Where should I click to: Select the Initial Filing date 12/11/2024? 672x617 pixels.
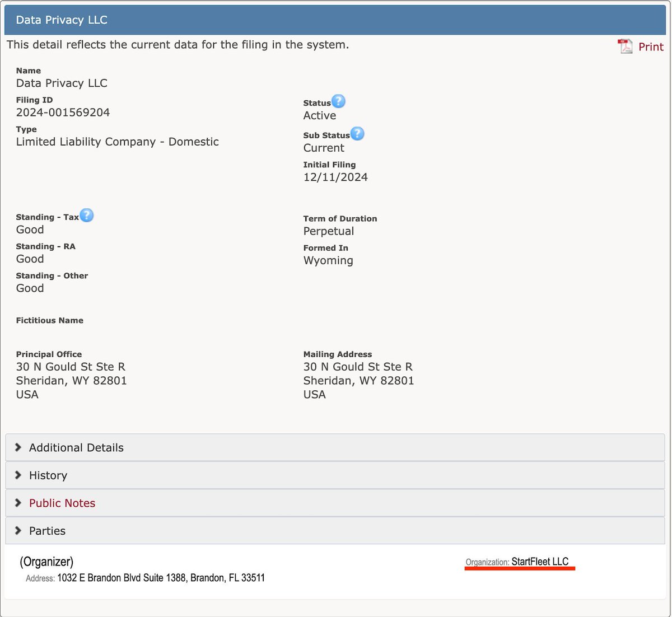tap(335, 177)
